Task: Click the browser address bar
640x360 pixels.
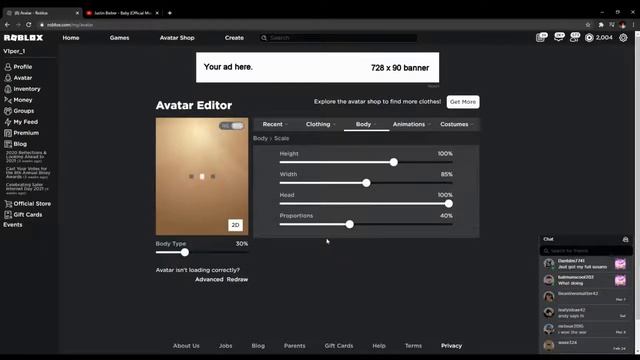Action: (x=310, y=24)
